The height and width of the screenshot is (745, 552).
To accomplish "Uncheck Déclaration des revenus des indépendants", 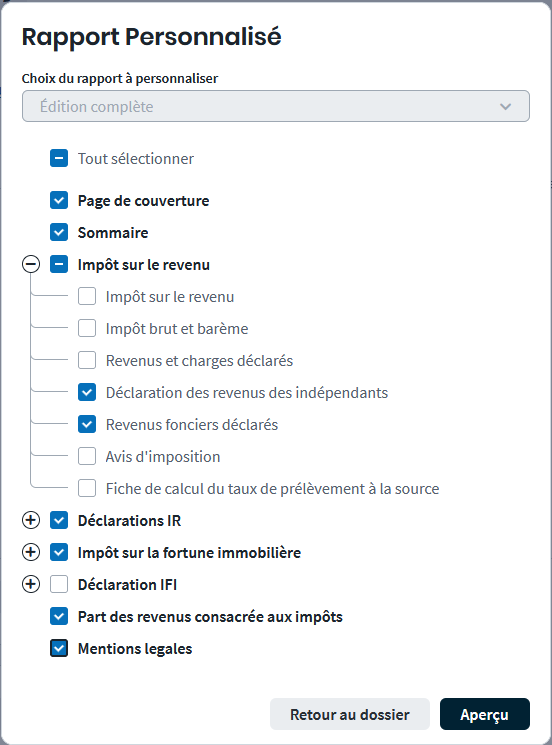I will (87, 392).
